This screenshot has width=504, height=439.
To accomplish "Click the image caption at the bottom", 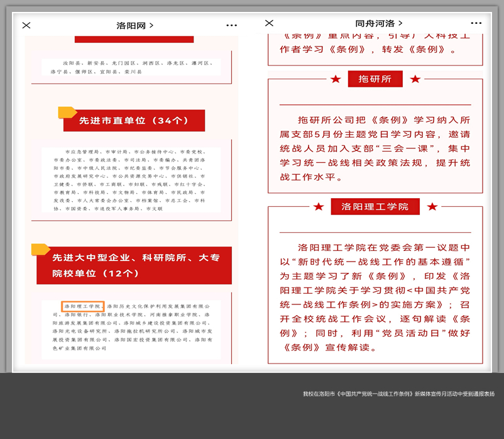I will 398,394.
